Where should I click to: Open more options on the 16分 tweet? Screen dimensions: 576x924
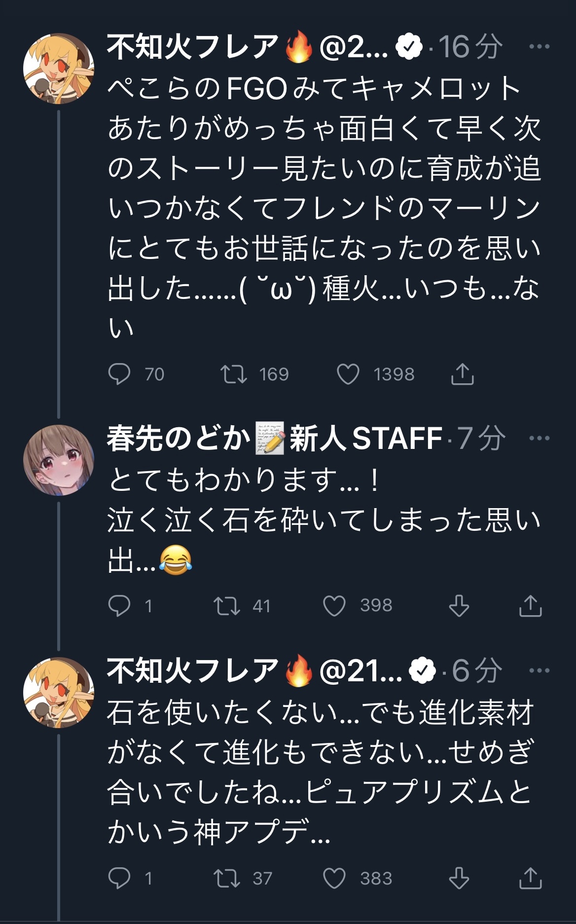(x=539, y=47)
